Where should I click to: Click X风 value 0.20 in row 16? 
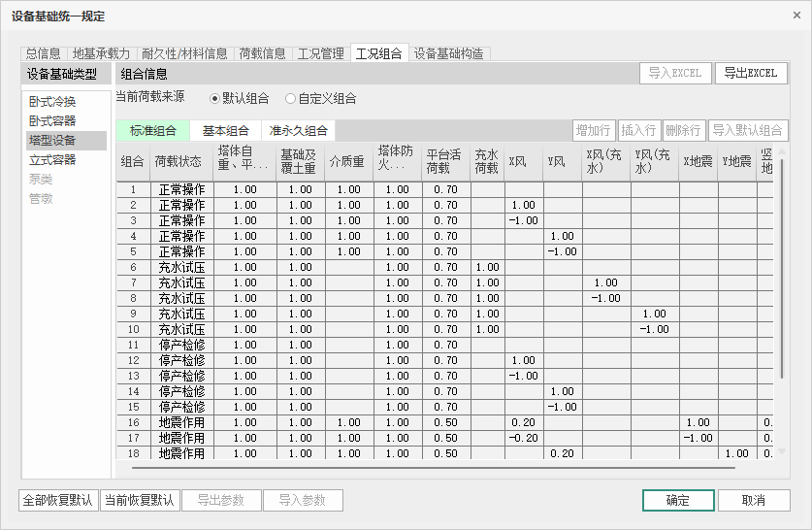coord(524,423)
